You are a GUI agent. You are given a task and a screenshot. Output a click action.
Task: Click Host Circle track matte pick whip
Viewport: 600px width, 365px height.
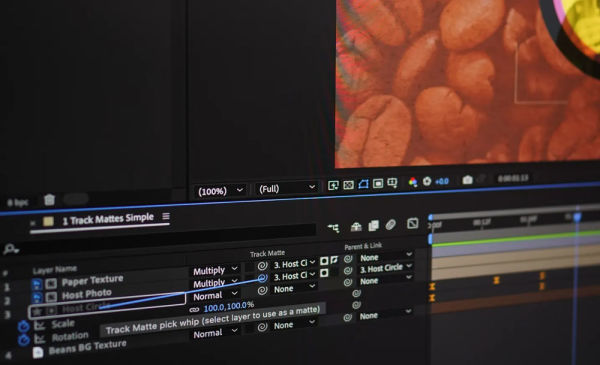point(262,290)
